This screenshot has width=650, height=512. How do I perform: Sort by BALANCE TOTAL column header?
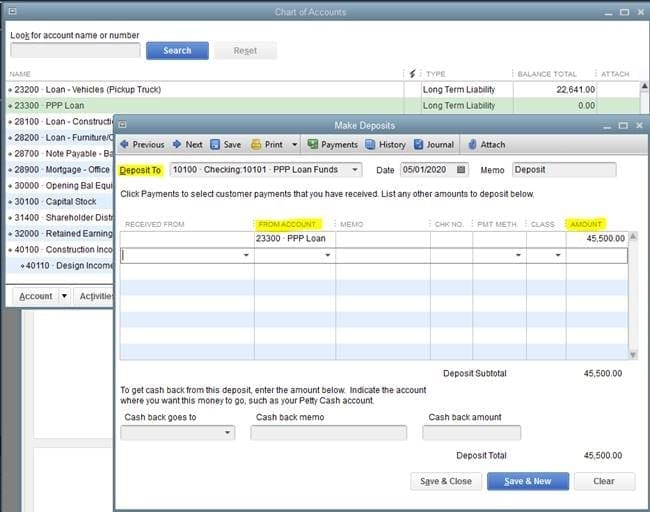tap(547, 74)
